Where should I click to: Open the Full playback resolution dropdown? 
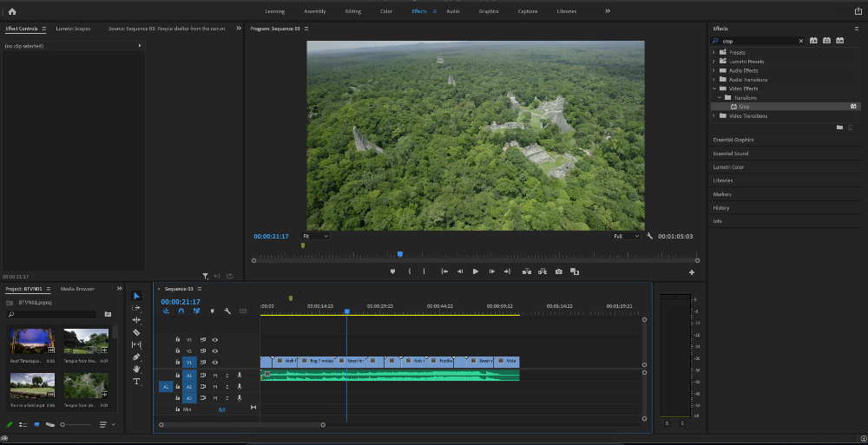[626, 236]
